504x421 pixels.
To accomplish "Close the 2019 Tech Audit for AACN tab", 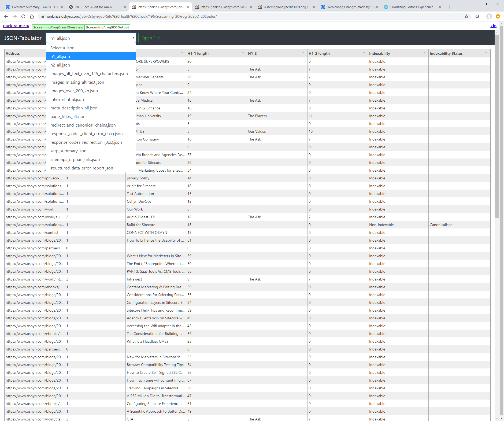I will pyautogui.click(x=125, y=7).
